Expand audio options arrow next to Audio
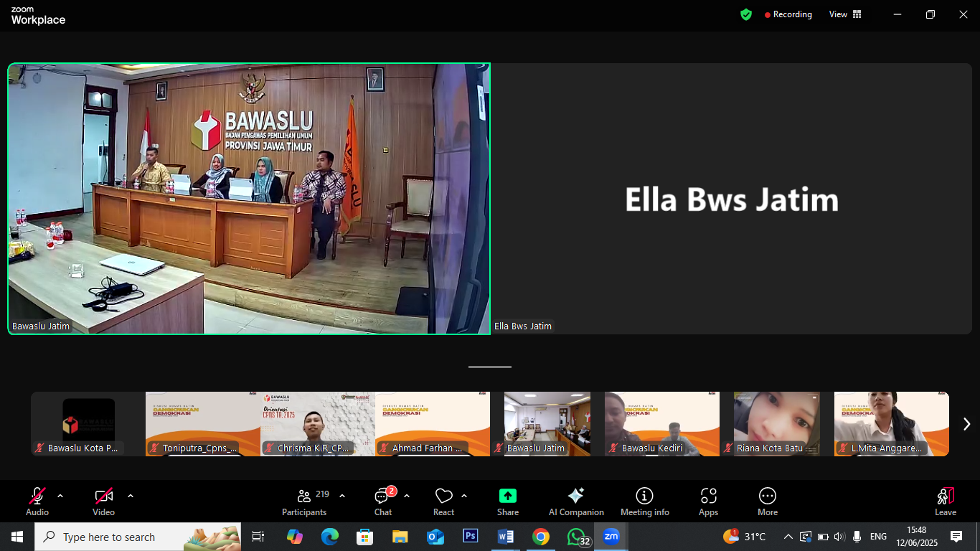 (60, 496)
